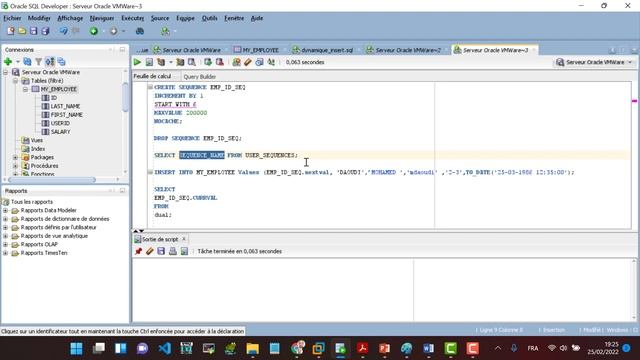
Task: Click the Commit icon in worksheet toolbar
Action: click(x=208, y=62)
